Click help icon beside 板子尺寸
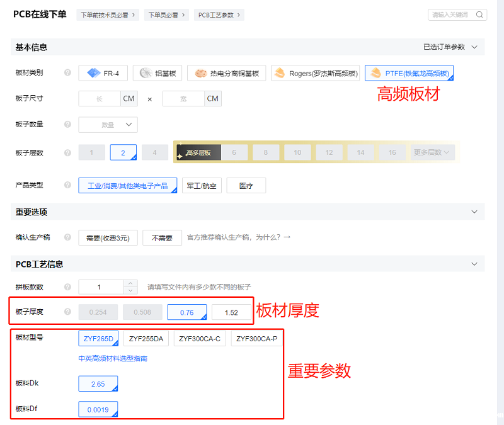Screen dimensions: 504x425 tap(67, 99)
